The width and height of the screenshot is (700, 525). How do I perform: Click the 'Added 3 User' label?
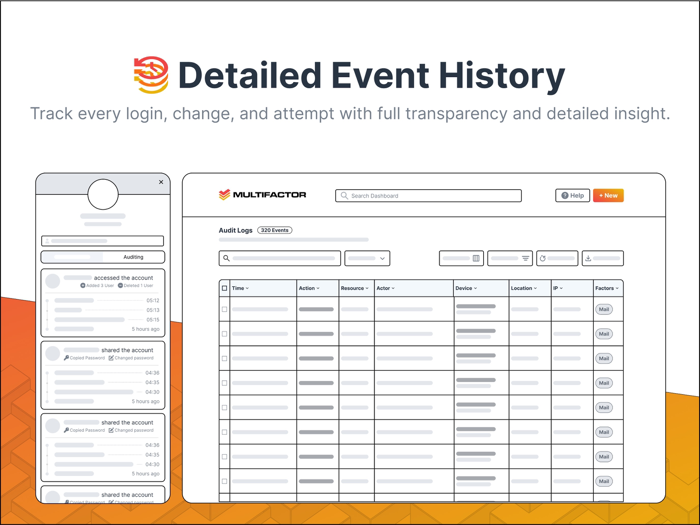[x=100, y=285]
